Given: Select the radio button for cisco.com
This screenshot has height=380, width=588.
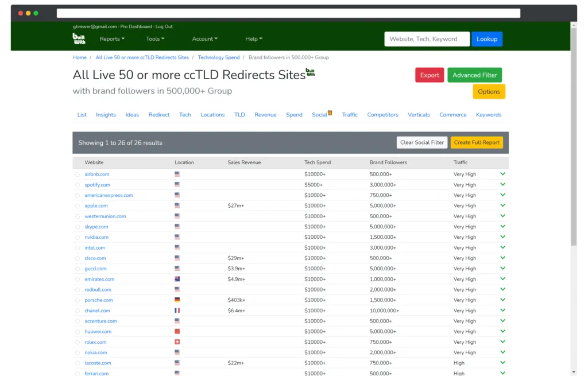Looking at the screenshot, I should pyautogui.click(x=78, y=258).
